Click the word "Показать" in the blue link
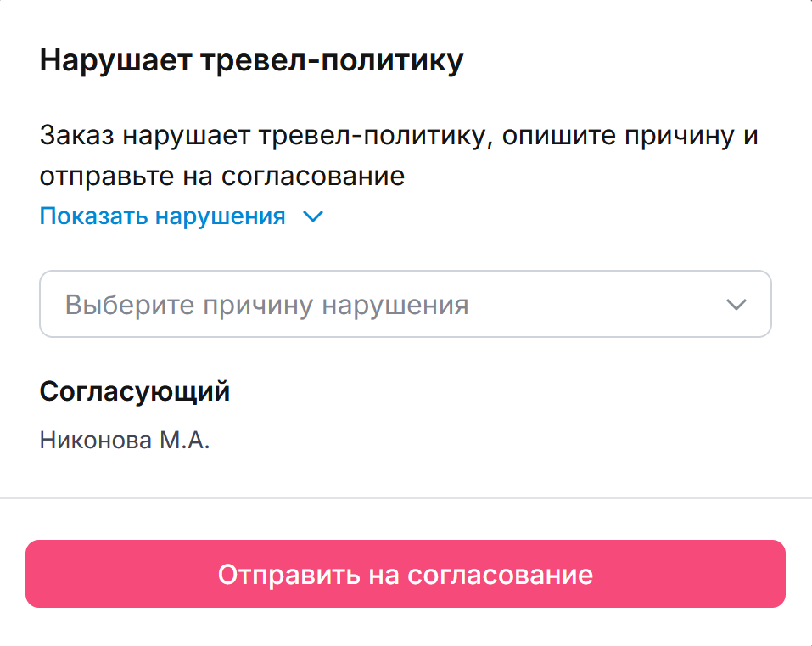 click(x=94, y=216)
